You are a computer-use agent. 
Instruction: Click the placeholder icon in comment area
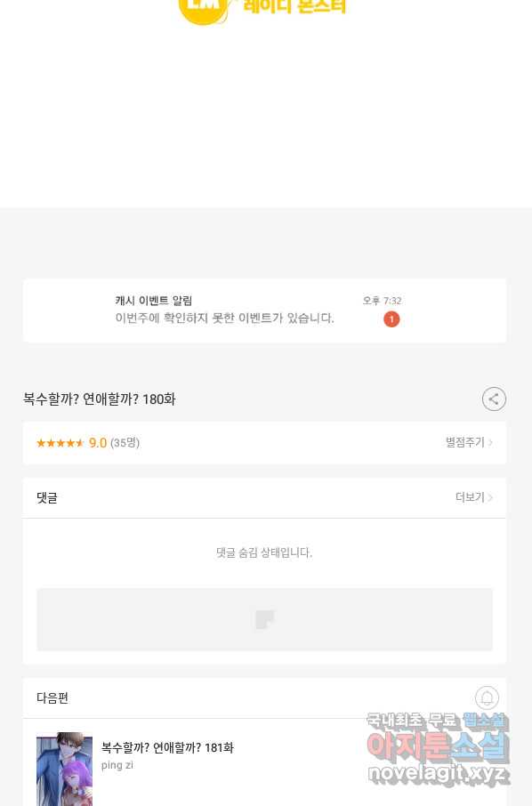pyautogui.click(x=265, y=619)
